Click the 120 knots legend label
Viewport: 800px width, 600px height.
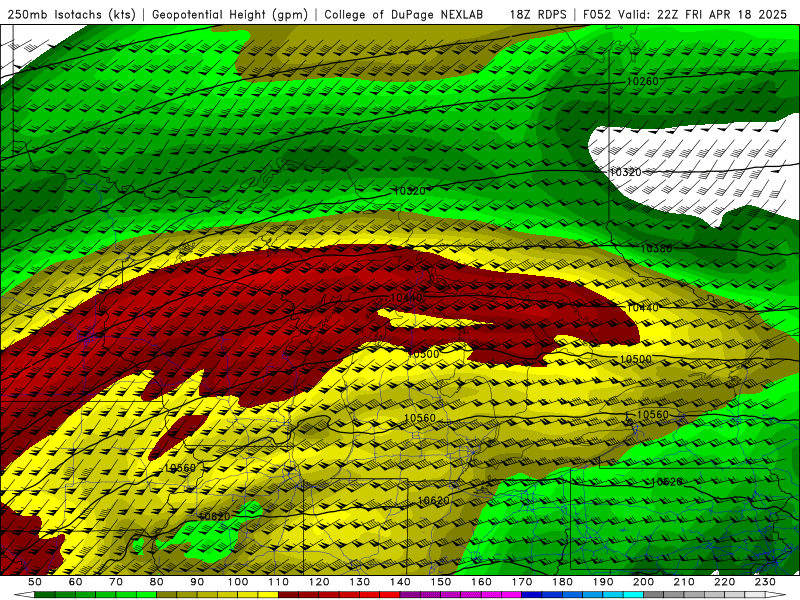pos(319,582)
